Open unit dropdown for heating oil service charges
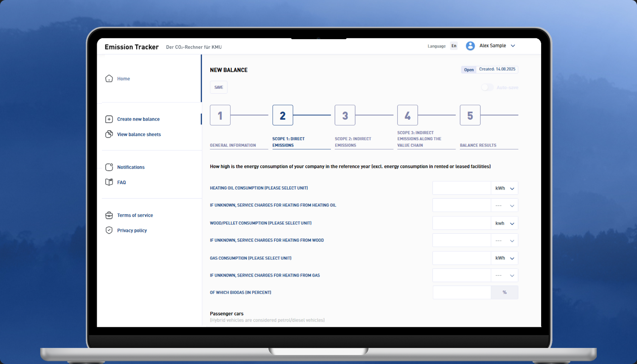637x364 pixels. pyautogui.click(x=504, y=206)
